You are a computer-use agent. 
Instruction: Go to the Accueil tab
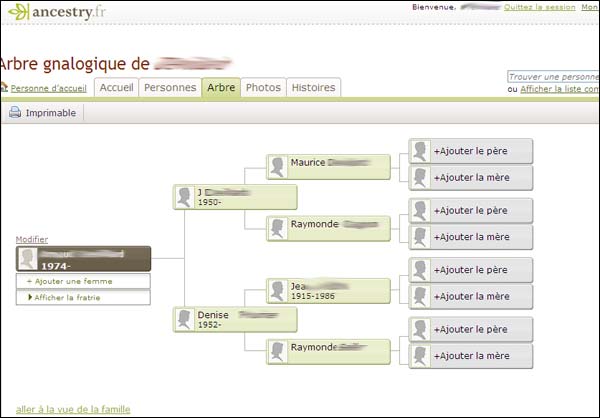pos(116,88)
